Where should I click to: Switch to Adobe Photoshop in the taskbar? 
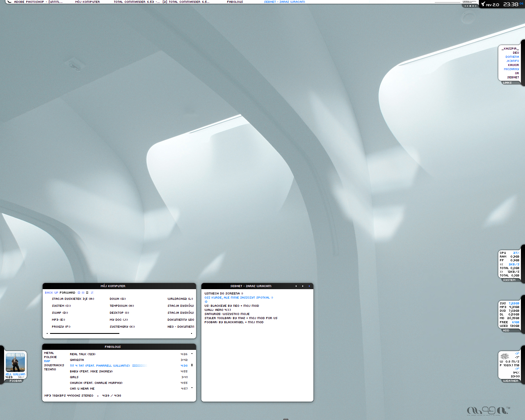point(38,2)
